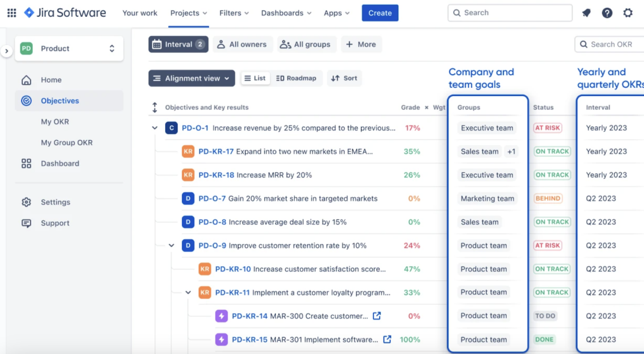Collapse objective PD-O-1 using its chevron
Viewport: 644px width, 354px height.
(x=155, y=127)
